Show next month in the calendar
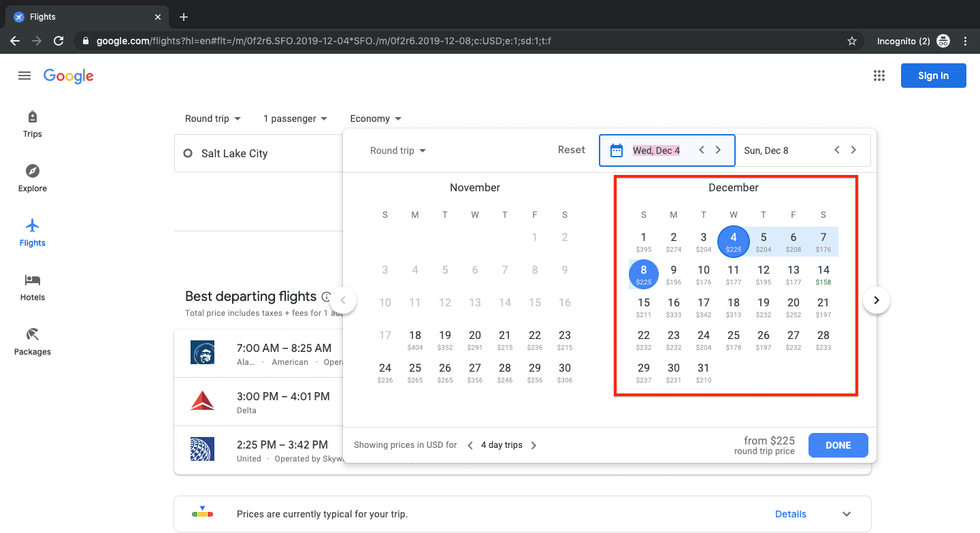980x533 pixels. point(877,300)
